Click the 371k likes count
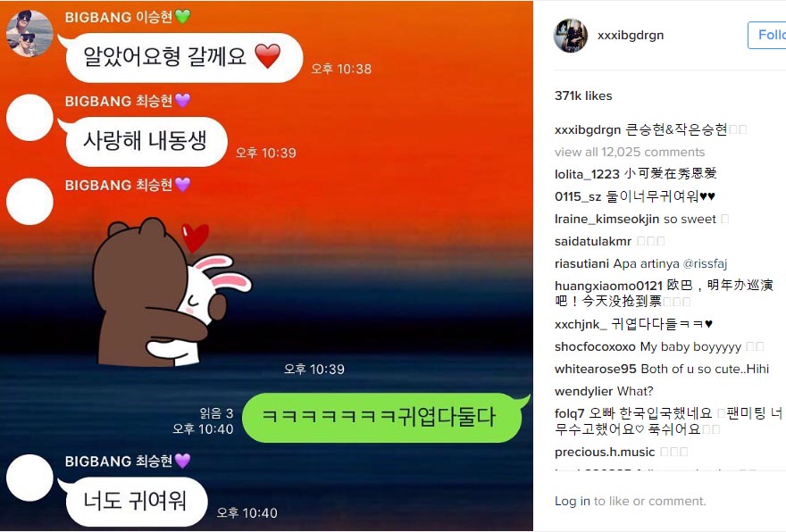786x532 pixels. tap(583, 96)
